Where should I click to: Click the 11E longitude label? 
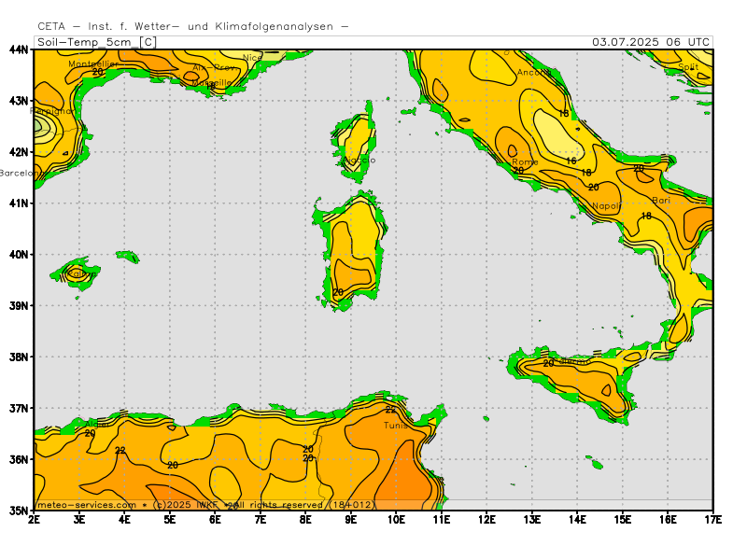[441, 519]
